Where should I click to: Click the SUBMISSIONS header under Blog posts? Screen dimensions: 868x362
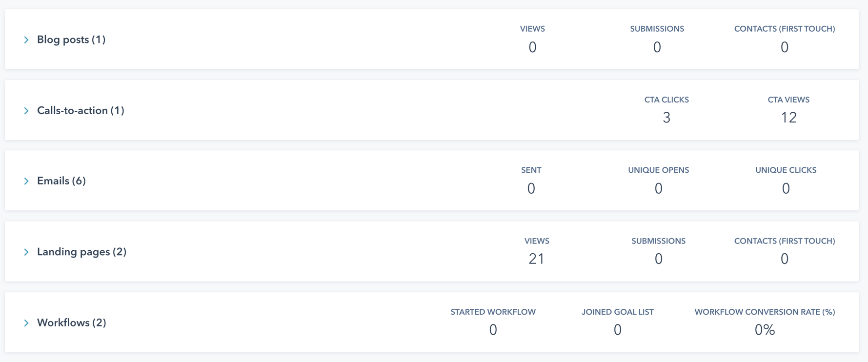(x=657, y=29)
